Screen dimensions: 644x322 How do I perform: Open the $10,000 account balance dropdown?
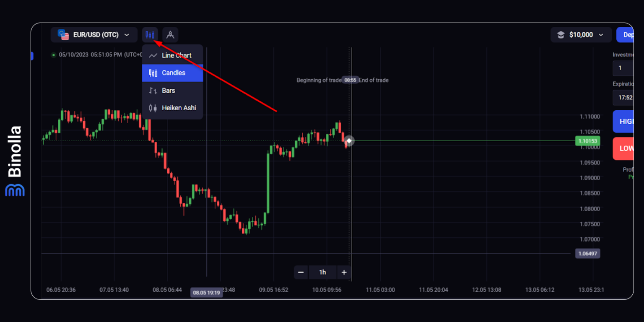(581, 35)
